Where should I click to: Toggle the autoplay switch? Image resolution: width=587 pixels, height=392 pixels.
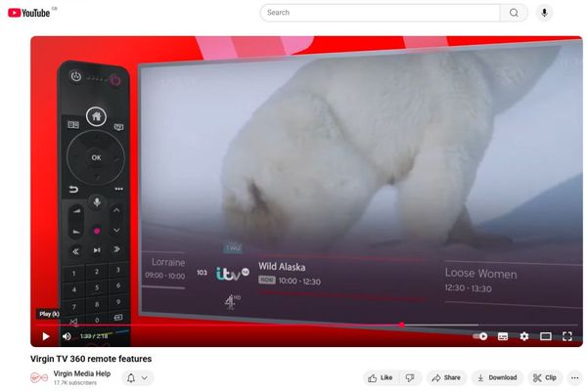(479, 336)
